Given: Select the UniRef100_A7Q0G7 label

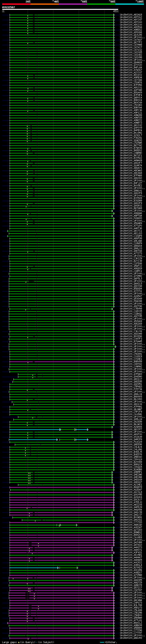Looking at the screenshot, I should pos(131,70).
